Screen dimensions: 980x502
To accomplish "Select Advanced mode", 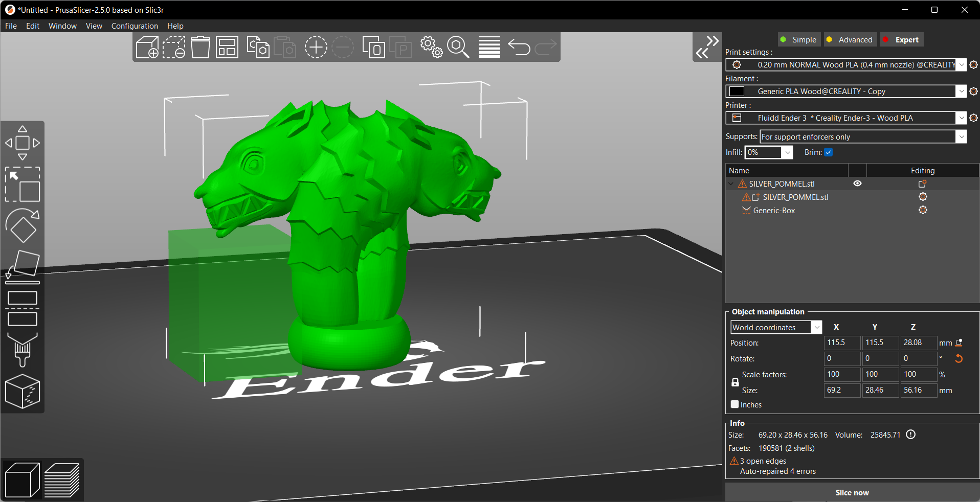I will tap(850, 40).
